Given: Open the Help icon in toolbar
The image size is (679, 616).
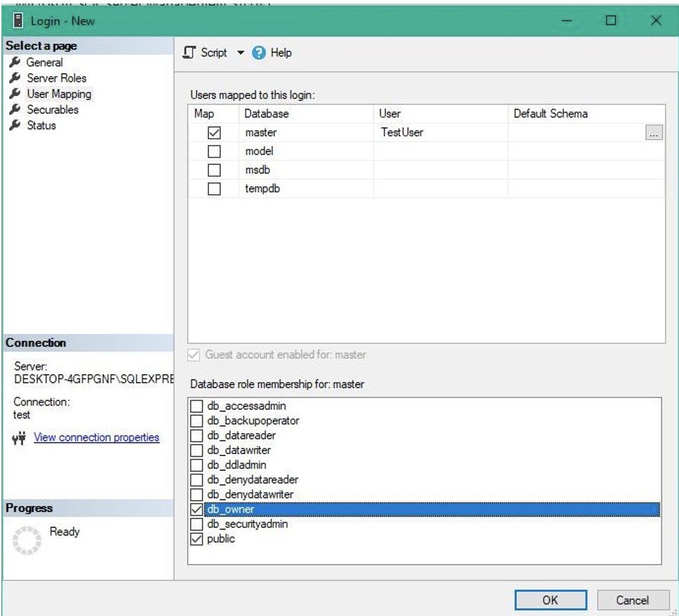Looking at the screenshot, I should click(x=259, y=53).
